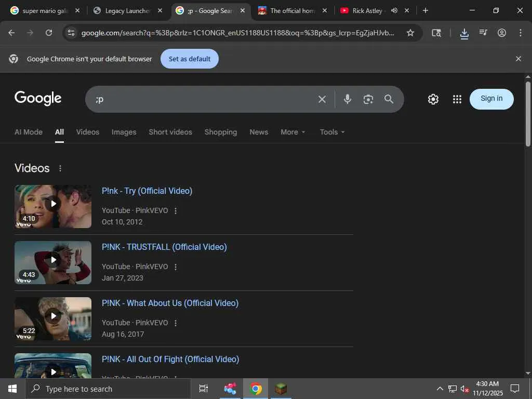Select the AI Mode search tab
This screenshot has height=399, width=532.
[x=29, y=132]
